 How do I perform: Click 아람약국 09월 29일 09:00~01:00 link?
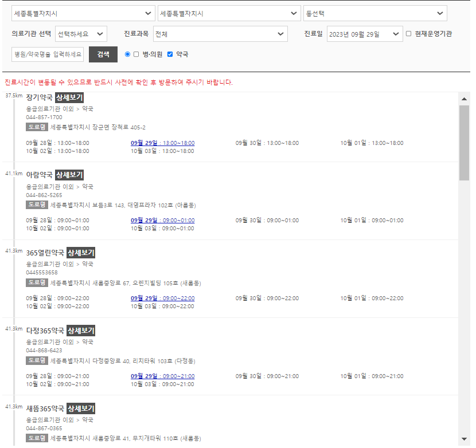[163, 220]
